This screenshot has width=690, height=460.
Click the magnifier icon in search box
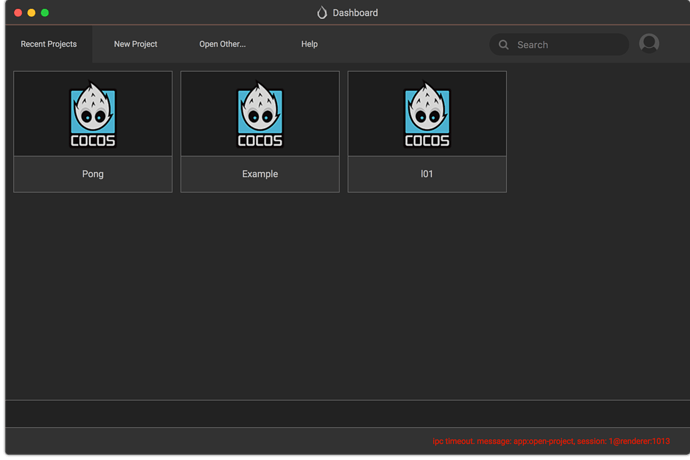[503, 44]
